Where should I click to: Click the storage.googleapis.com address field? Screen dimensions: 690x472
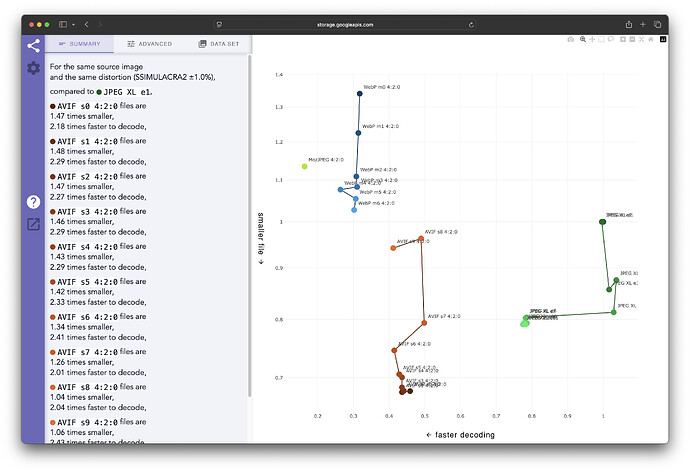345,25
